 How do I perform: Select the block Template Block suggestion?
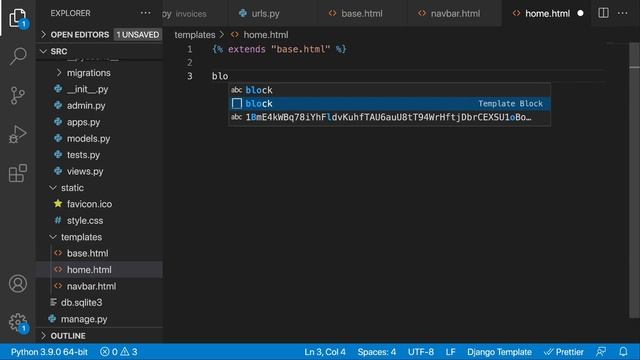389,104
